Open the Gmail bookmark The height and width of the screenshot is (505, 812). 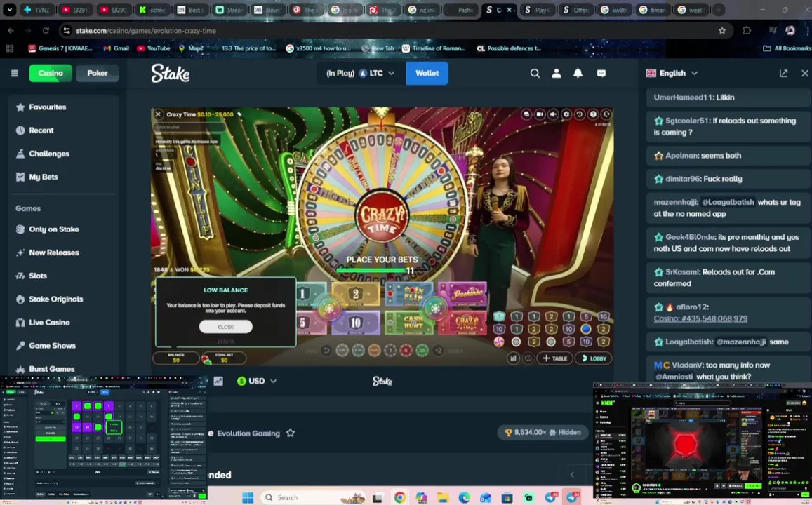click(x=116, y=48)
